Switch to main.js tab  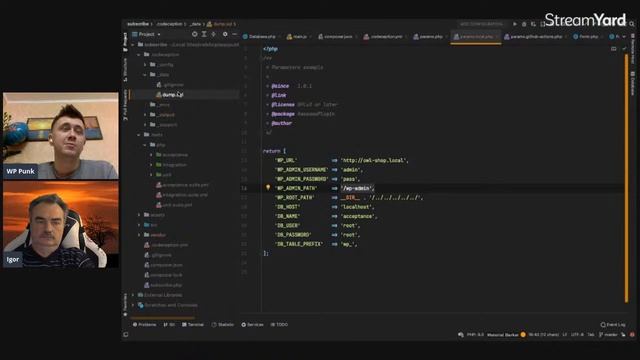tap(298, 37)
